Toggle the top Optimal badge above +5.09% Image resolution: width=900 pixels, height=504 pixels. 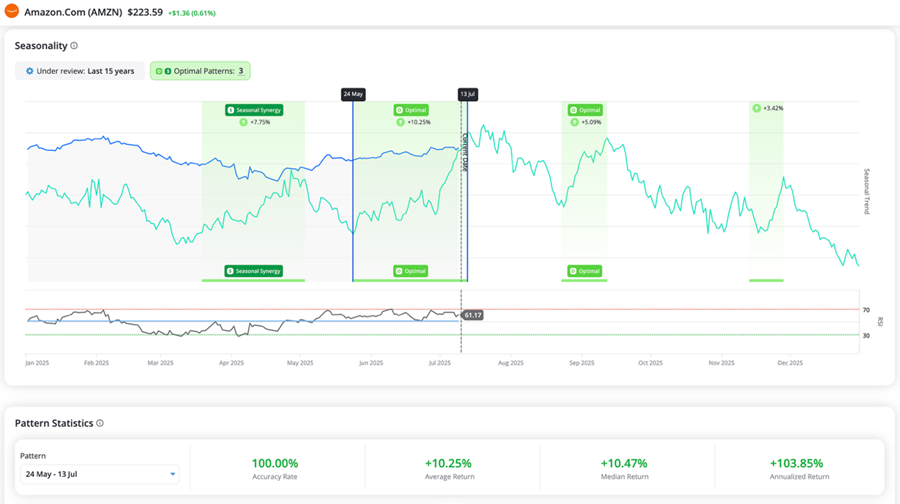585,109
